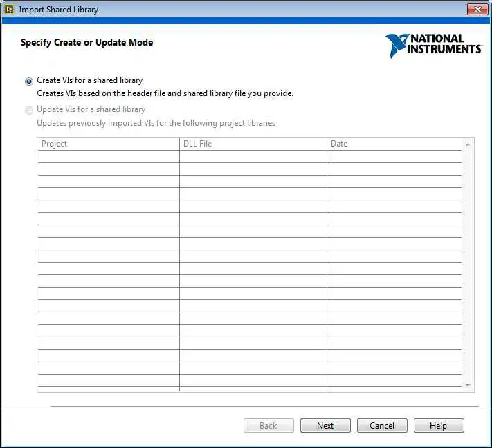This screenshot has height=448, width=492.
Task: Click the DLL File column header
Action: (x=253, y=144)
